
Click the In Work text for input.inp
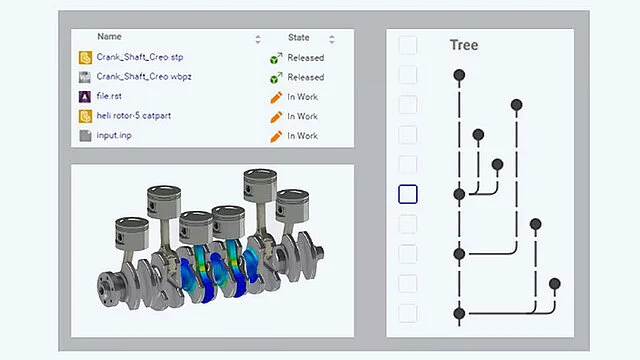302,136
